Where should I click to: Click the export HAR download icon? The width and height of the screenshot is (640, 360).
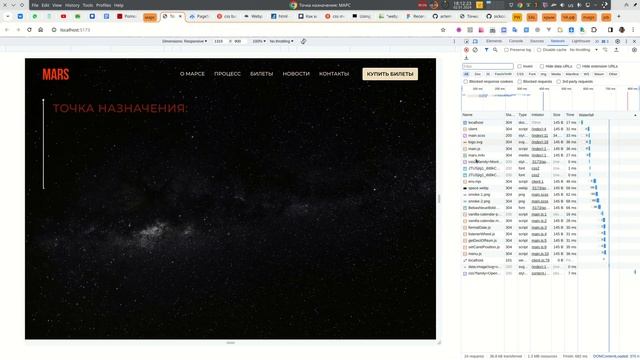(x=466, y=58)
